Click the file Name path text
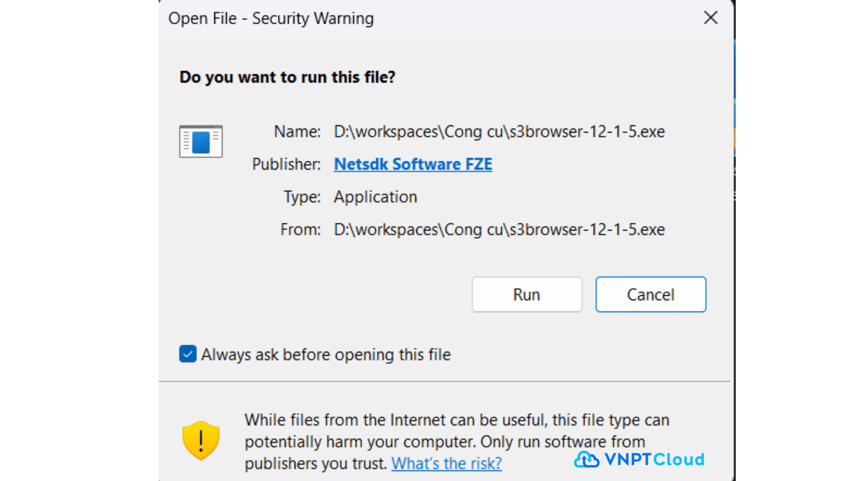This screenshot has height=481, width=868. coord(499,132)
